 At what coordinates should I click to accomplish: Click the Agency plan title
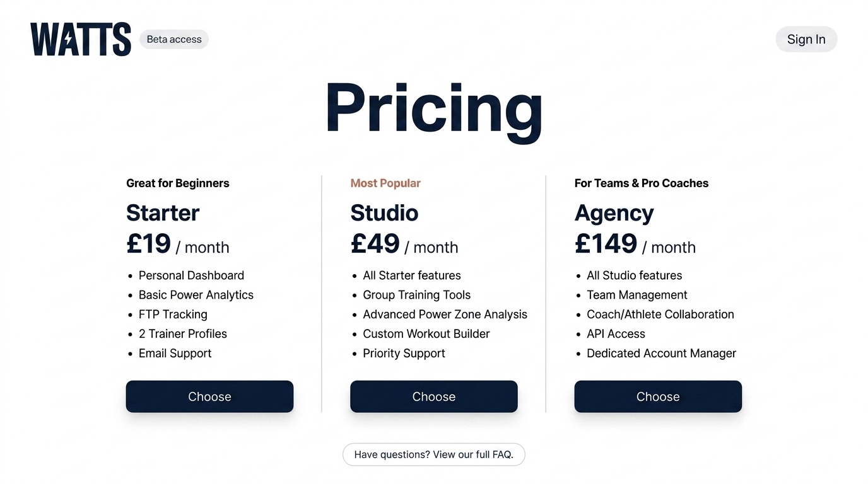pos(614,213)
